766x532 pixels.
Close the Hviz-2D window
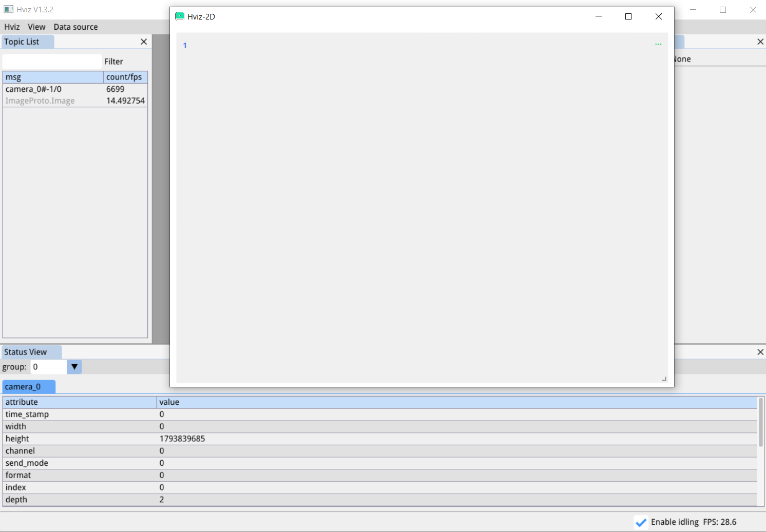658,16
